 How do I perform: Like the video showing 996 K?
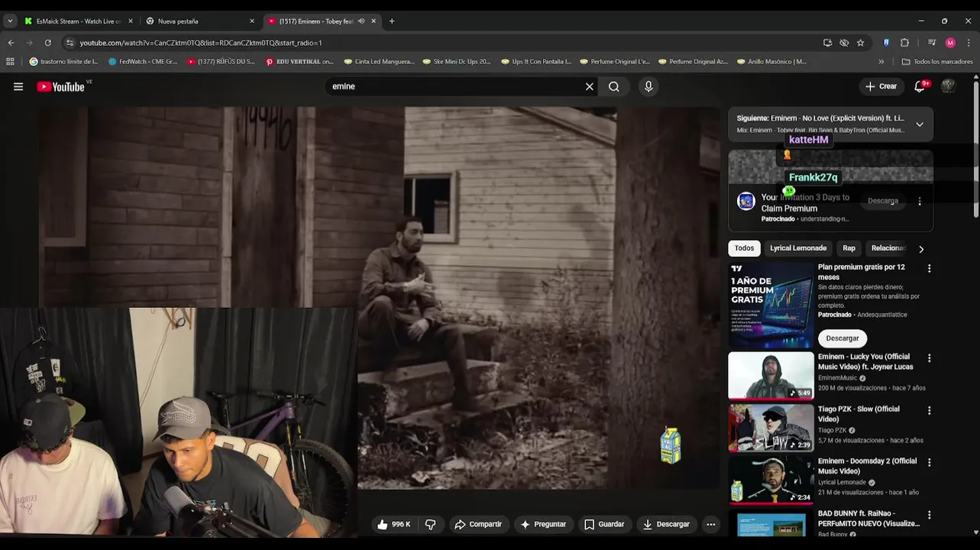click(x=393, y=524)
